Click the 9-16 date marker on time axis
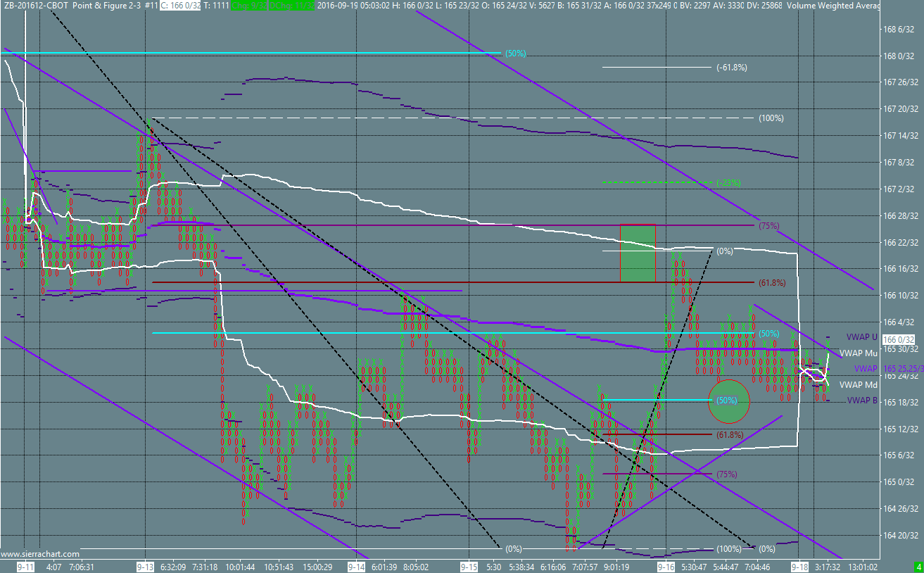 click(666, 567)
